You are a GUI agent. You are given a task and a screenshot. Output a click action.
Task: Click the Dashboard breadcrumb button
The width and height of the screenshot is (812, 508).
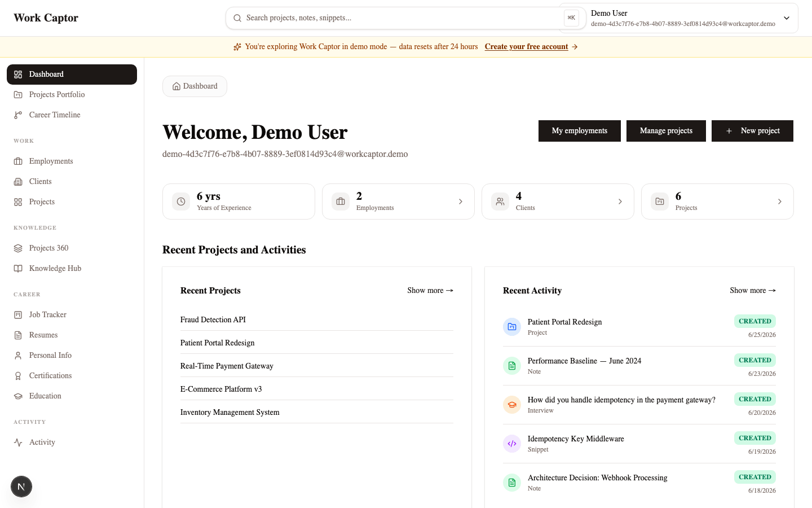[x=195, y=86]
